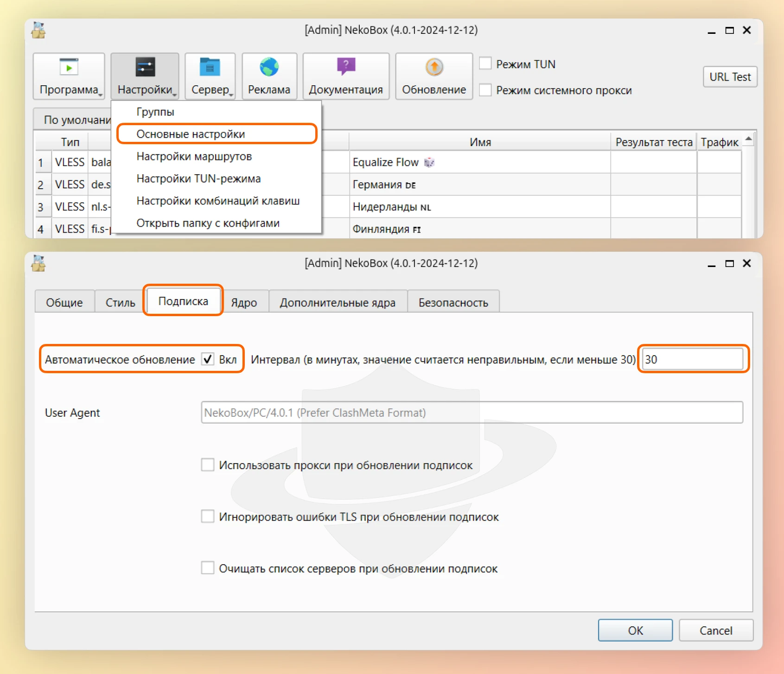
Task: Click the Обновление update icon
Action: [x=434, y=68]
